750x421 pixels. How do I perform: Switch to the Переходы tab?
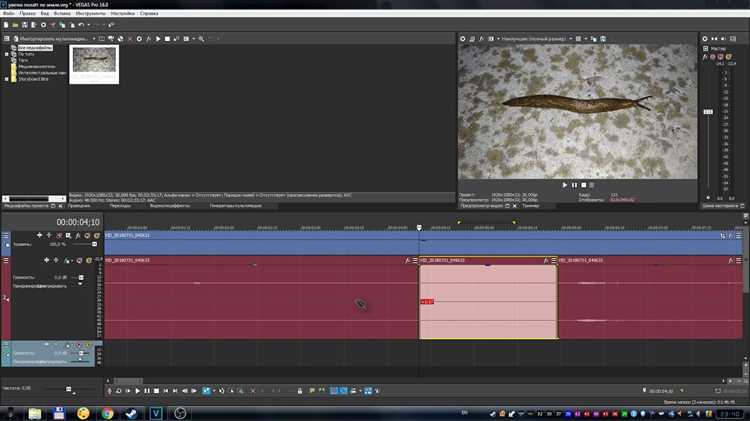click(x=120, y=206)
